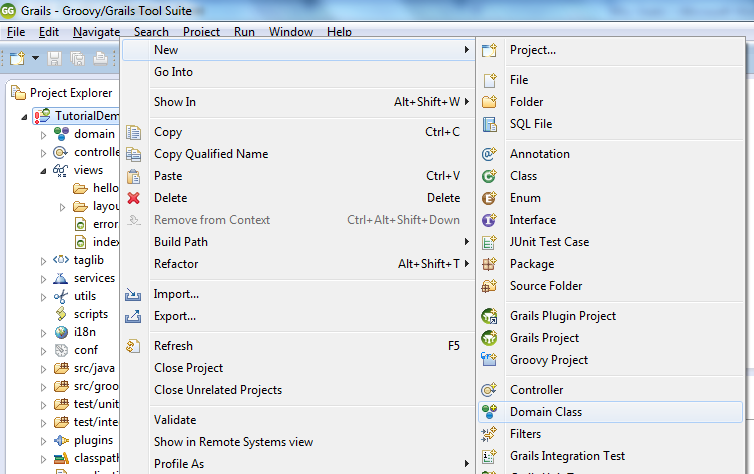754x474 pixels.
Task: Open the Show In submenu
Action: point(298,102)
